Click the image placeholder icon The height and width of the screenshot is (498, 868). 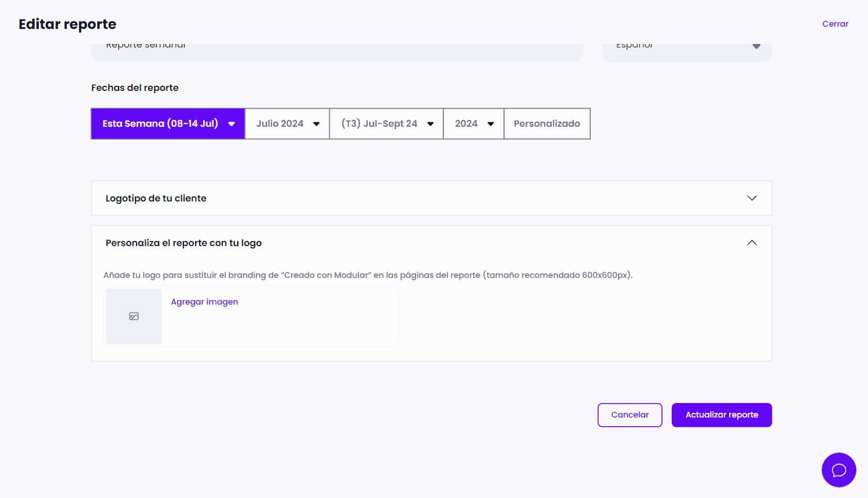134,316
